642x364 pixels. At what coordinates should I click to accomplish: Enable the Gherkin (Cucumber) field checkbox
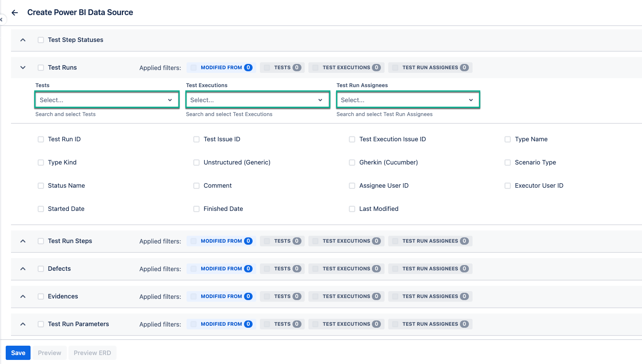352,162
